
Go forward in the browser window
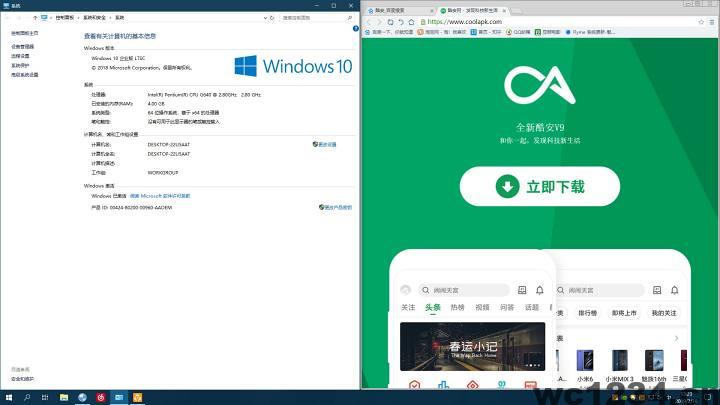379,22
